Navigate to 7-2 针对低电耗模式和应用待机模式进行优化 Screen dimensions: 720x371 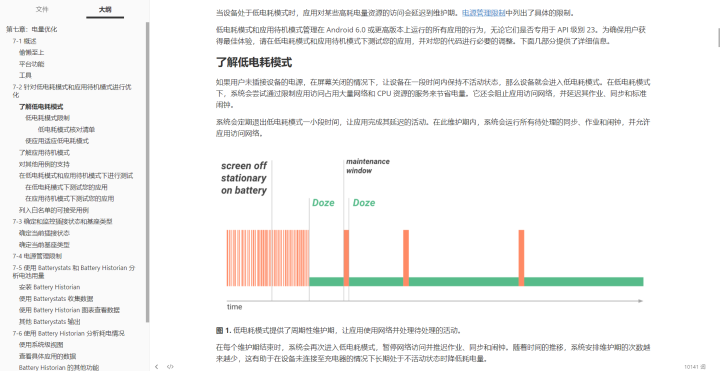[72, 91]
